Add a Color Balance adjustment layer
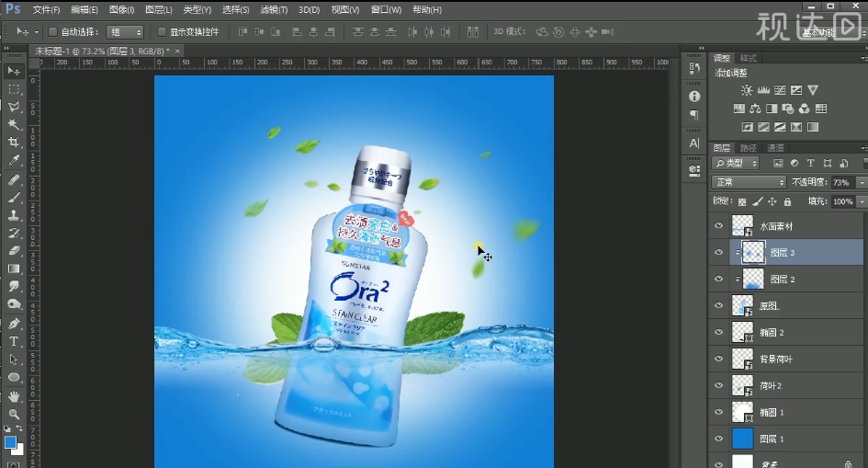The image size is (868, 468). tap(755, 108)
